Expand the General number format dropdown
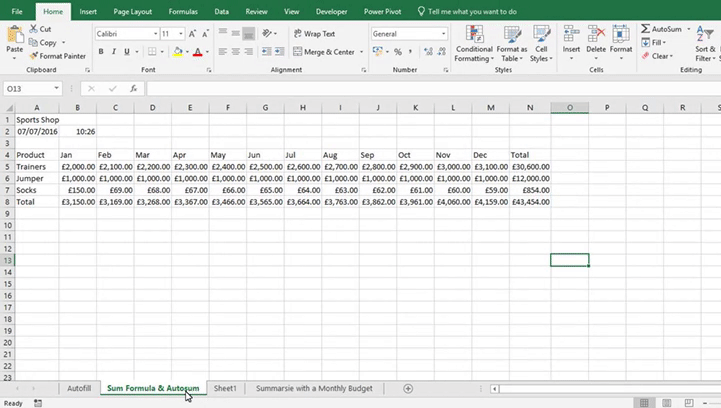Viewport: 721px width, 408px height. coord(444,33)
